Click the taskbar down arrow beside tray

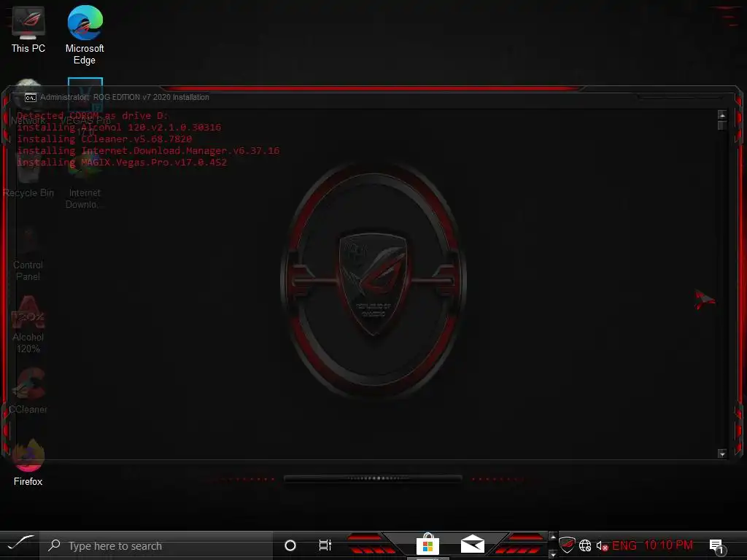tap(553, 554)
